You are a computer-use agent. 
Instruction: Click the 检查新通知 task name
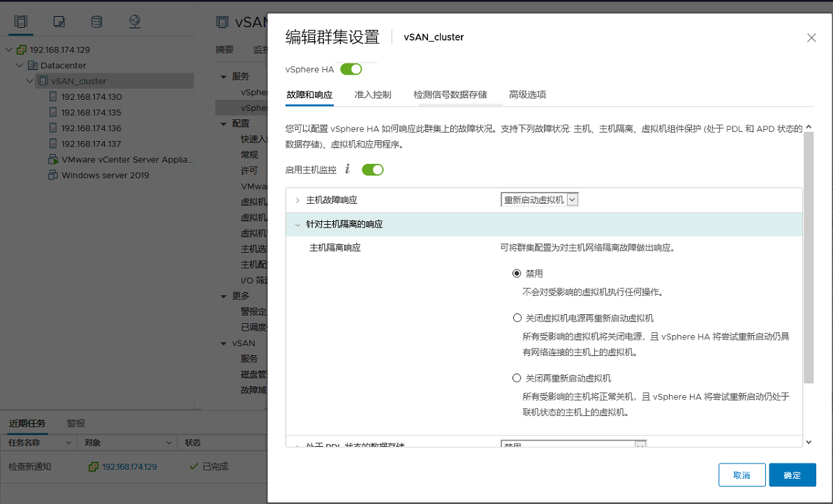pos(30,467)
